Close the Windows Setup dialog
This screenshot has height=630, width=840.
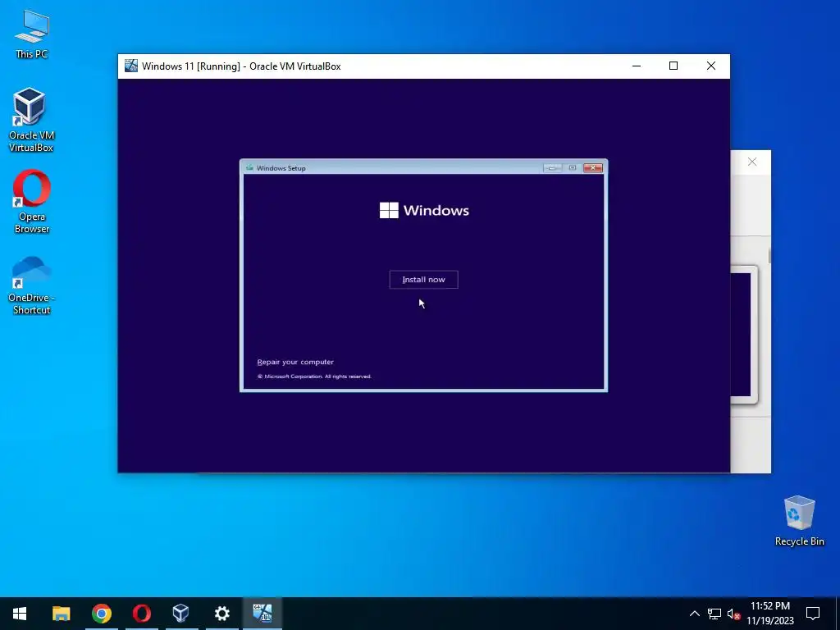[592, 167]
